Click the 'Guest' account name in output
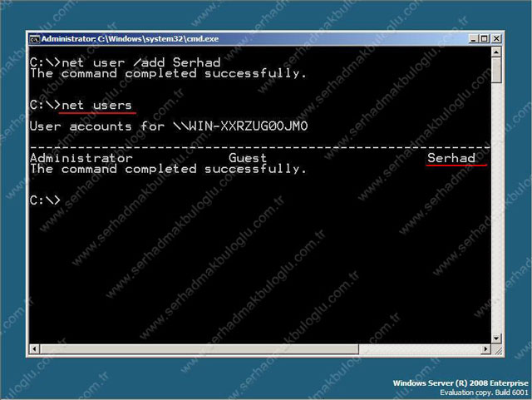This screenshot has height=400, width=532. pyautogui.click(x=247, y=158)
